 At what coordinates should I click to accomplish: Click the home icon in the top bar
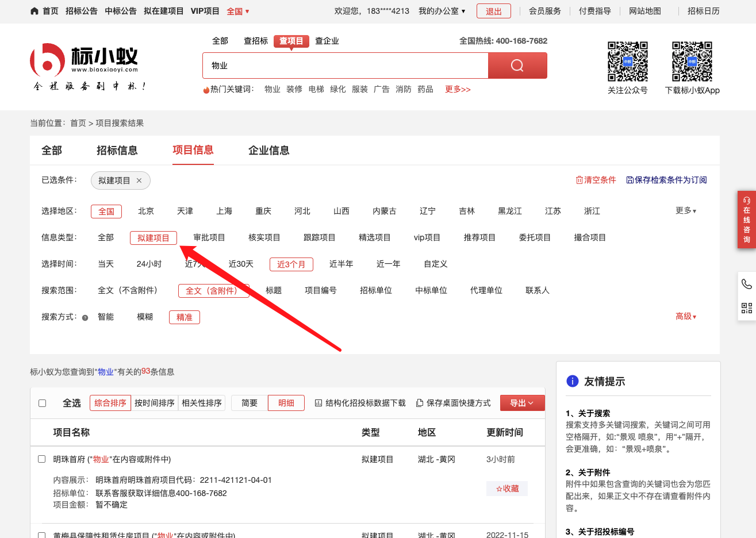click(x=34, y=11)
